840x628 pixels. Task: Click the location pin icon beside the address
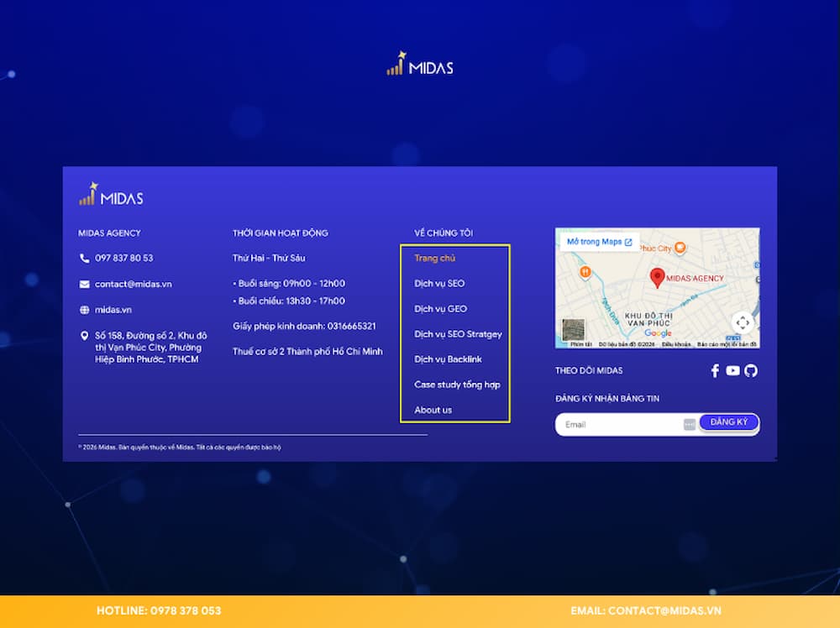click(84, 336)
